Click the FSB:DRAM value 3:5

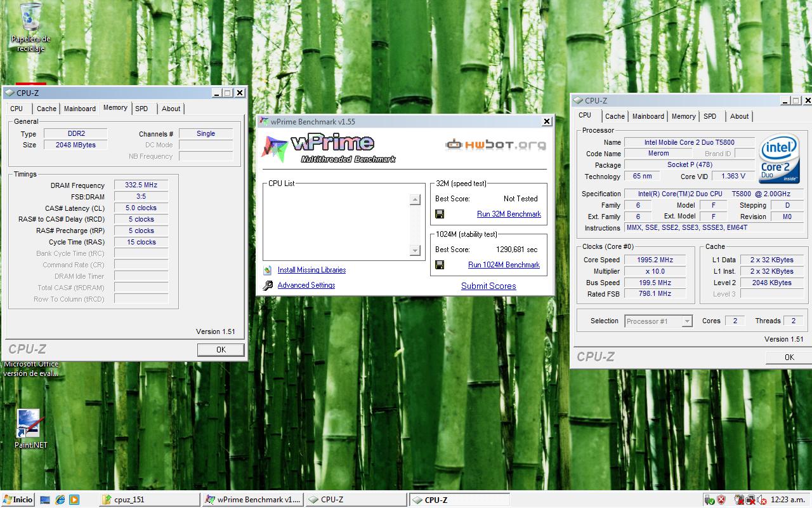[x=141, y=197]
